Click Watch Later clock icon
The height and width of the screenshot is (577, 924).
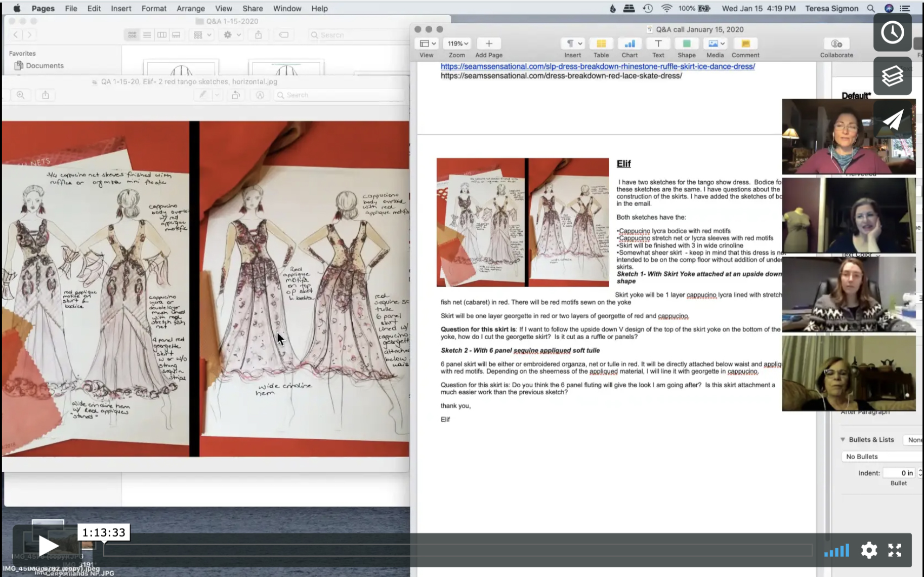coord(892,33)
